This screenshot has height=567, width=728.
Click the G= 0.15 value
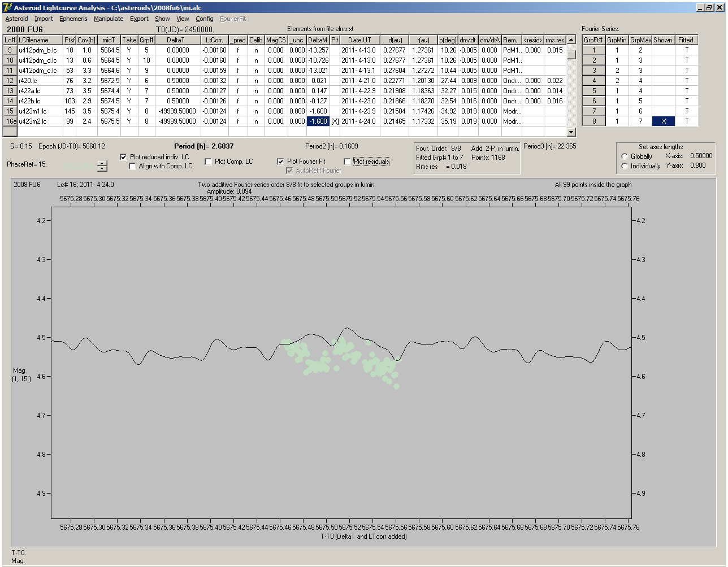pyautogui.click(x=21, y=146)
